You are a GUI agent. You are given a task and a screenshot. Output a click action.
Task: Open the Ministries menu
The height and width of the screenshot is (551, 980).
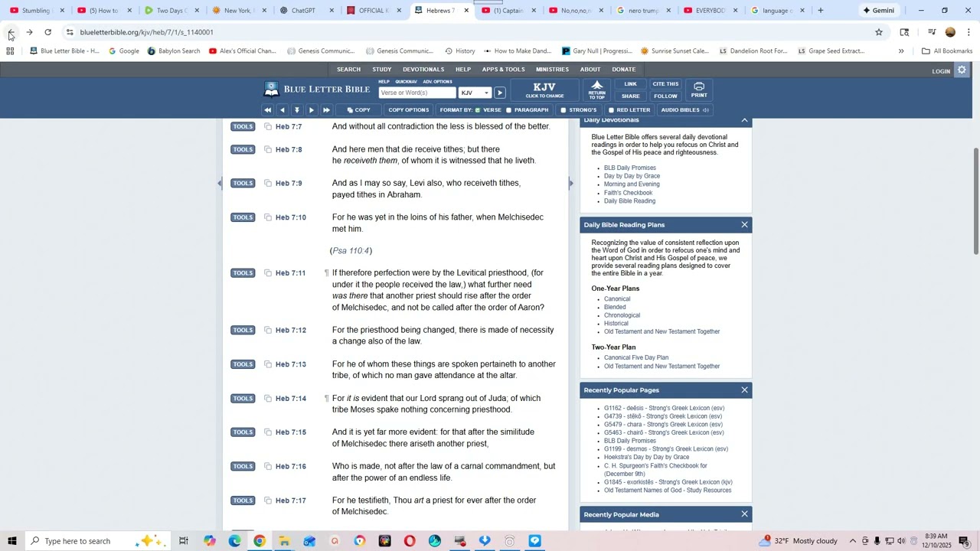(x=552, y=70)
